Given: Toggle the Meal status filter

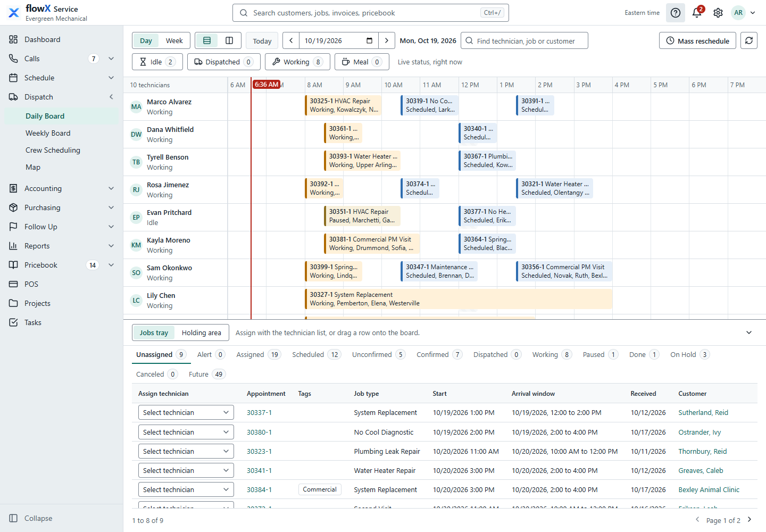Looking at the screenshot, I should pos(362,62).
